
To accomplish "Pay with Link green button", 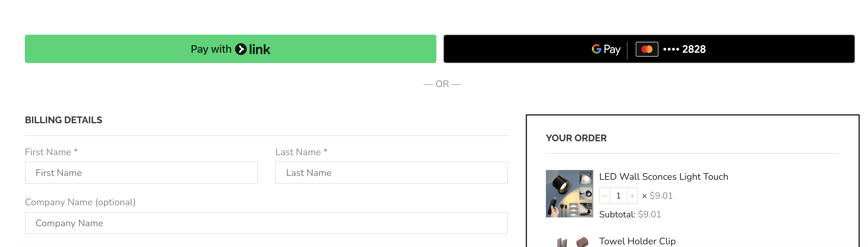I will click(x=231, y=49).
